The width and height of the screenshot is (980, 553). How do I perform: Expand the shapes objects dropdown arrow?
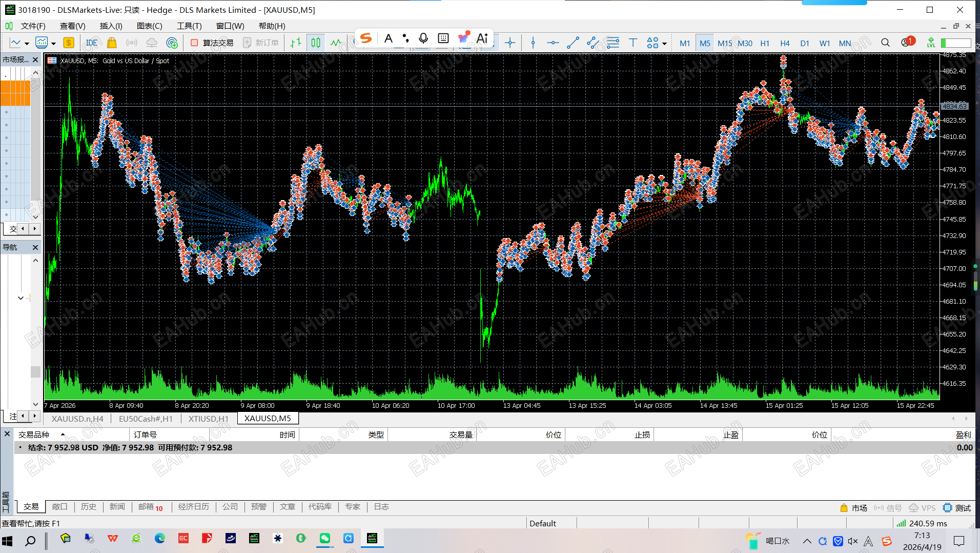coord(665,44)
